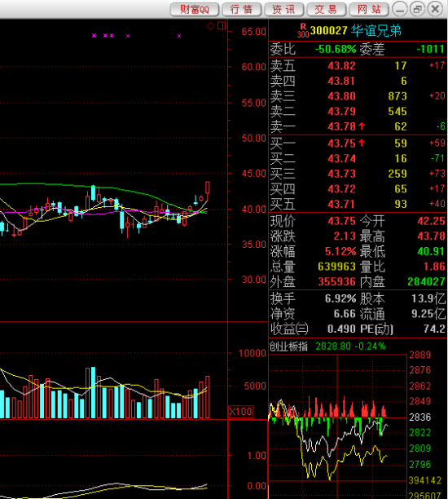The image size is (448, 499).
Task: Select the 卖二 price 43.79
Action: pyautogui.click(x=342, y=112)
